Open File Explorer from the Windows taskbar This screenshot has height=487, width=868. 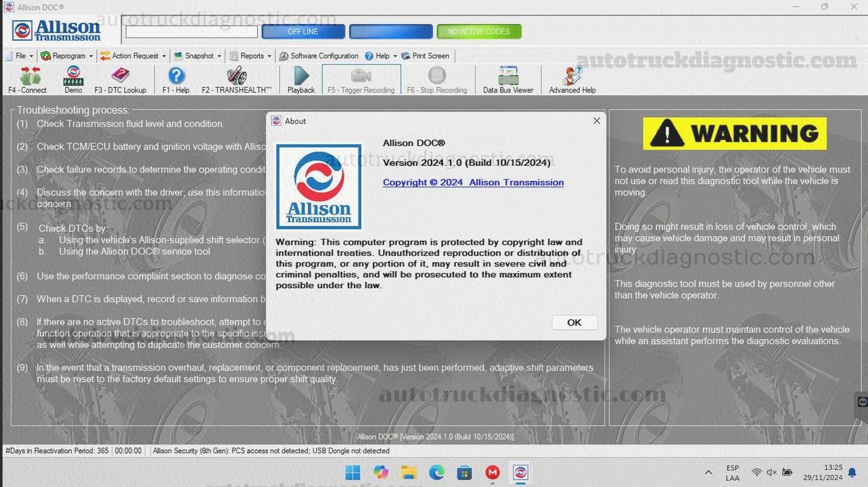408,473
